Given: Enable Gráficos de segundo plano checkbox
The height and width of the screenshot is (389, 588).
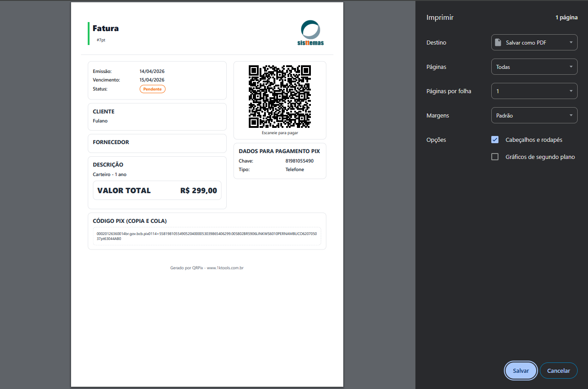Looking at the screenshot, I should (495, 157).
